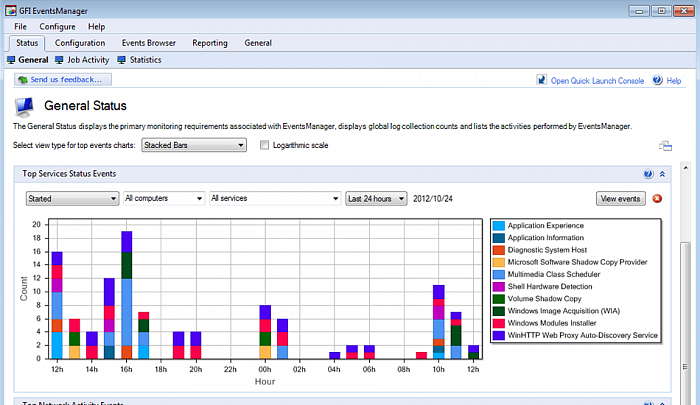Click the print/export icon beside Logarithmic scale row
Screen dimensions: 700x405
[665, 146]
